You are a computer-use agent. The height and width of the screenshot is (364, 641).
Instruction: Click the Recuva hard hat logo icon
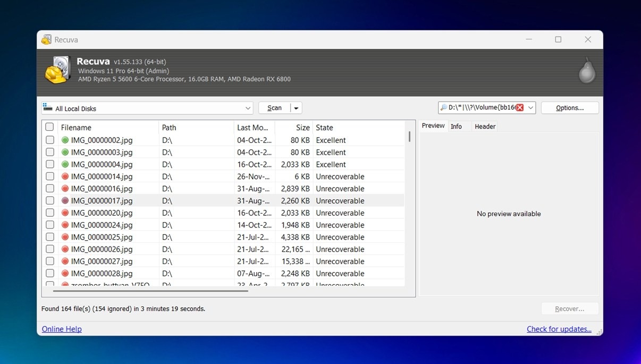[x=58, y=70]
